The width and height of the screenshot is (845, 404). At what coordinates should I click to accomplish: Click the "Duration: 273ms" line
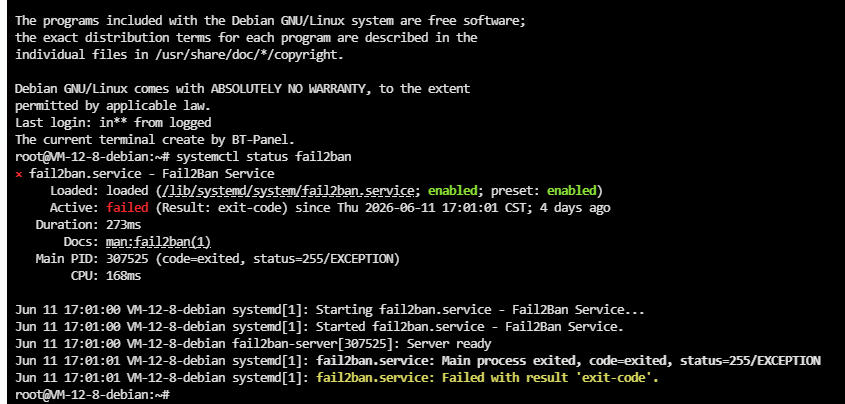point(88,225)
